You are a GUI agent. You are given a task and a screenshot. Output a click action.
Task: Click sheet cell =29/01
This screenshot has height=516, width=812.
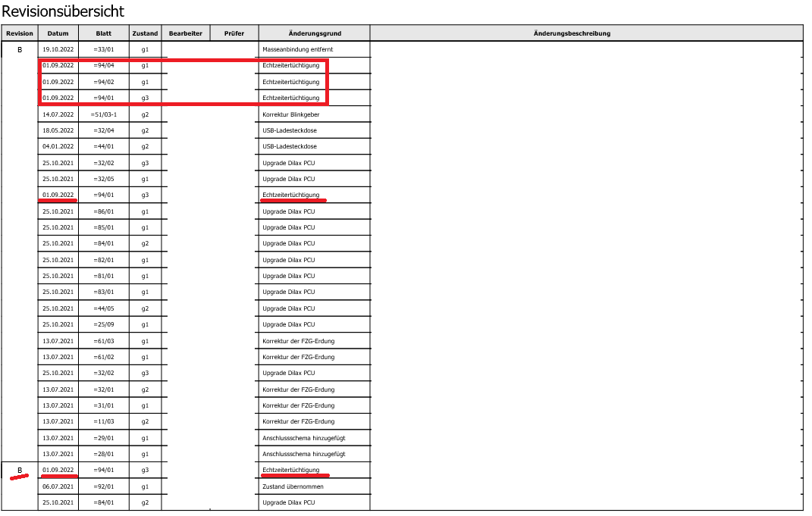click(104, 438)
